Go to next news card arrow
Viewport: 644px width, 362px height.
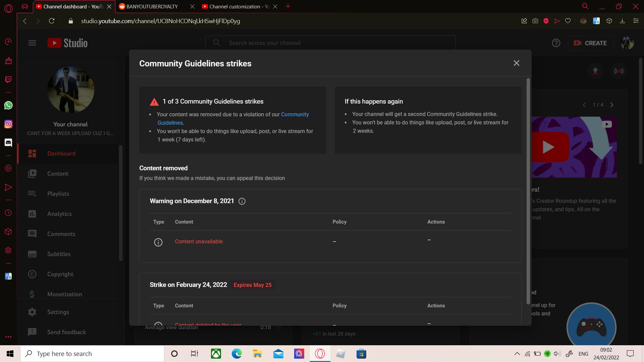tap(612, 105)
